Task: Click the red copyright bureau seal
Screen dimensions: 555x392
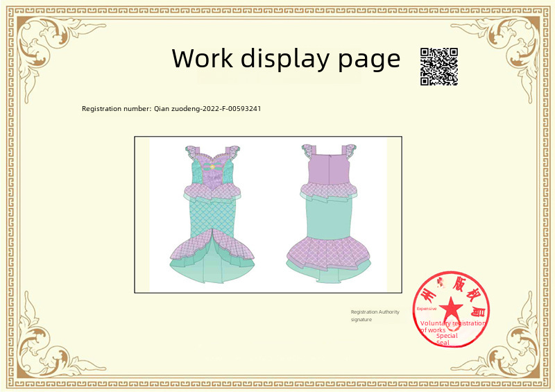Action: coord(452,309)
